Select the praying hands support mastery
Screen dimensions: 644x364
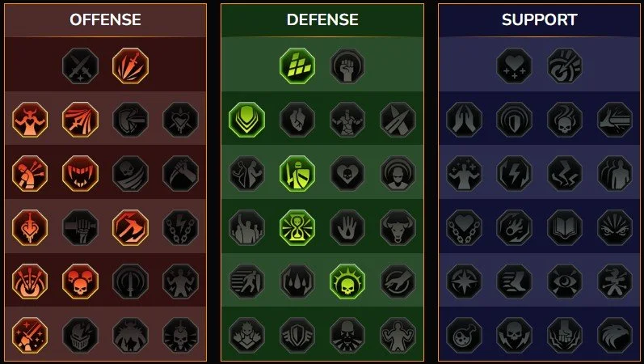coord(464,120)
